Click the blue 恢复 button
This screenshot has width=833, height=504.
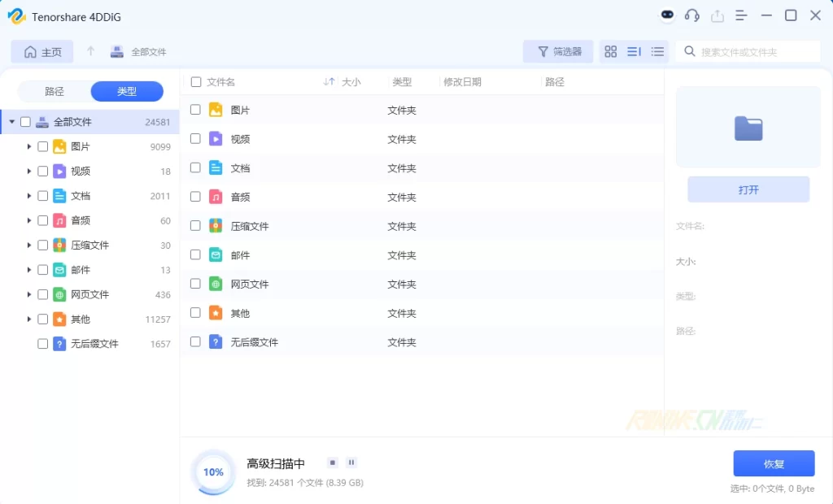pyautogui.click(x=774, y=463)
